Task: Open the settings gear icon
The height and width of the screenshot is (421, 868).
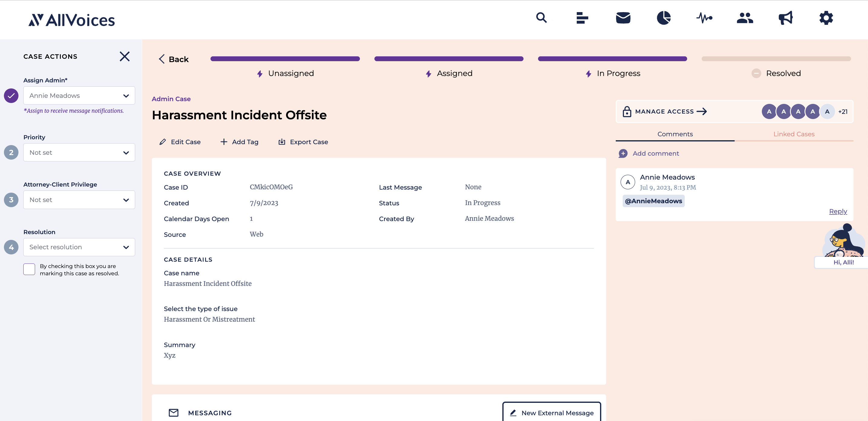Action: tap(826, 18)
